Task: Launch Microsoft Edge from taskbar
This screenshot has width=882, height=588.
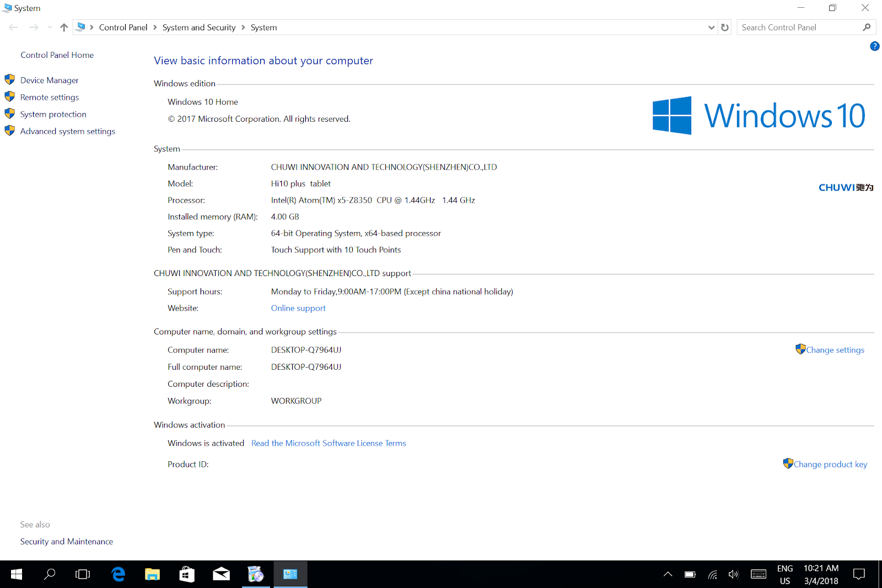Action: pyautogui.click(x=118, y=575)
